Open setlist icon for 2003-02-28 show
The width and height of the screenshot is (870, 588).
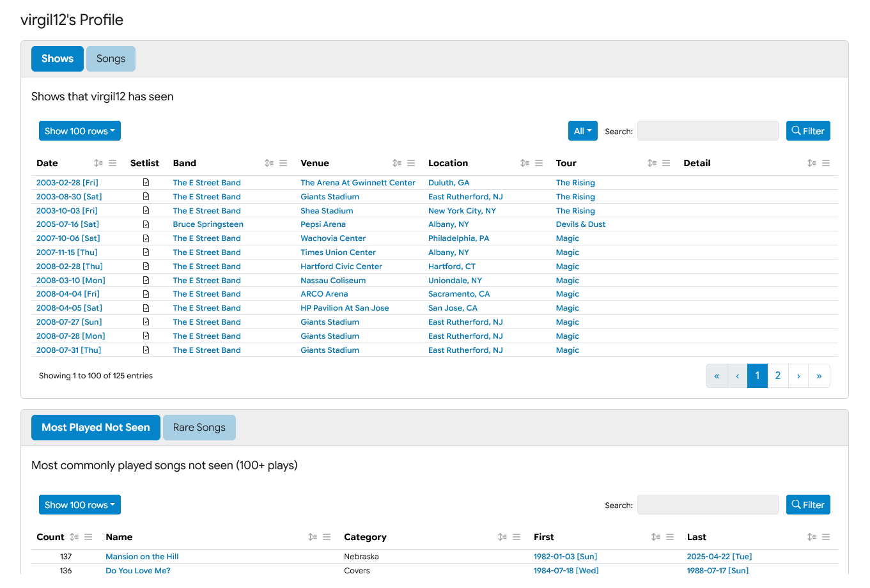tap(146, 183)
